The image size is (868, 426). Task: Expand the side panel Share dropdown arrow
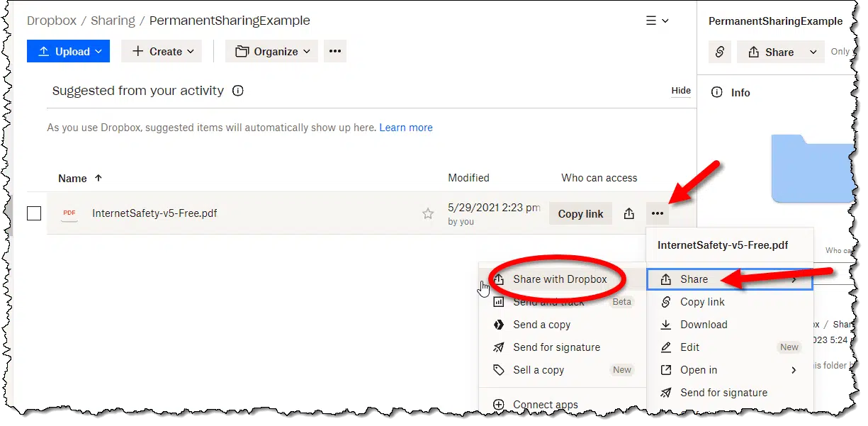814,52
